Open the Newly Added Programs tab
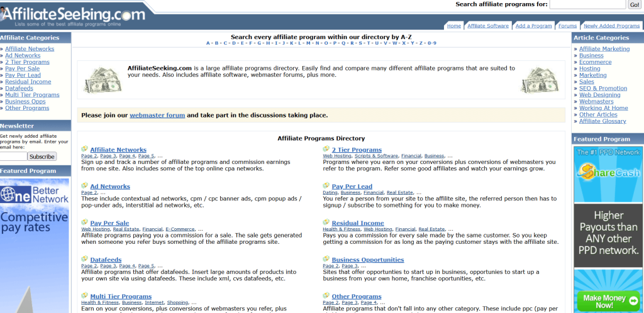The image size is (644, 313). [x=611, y=26]
